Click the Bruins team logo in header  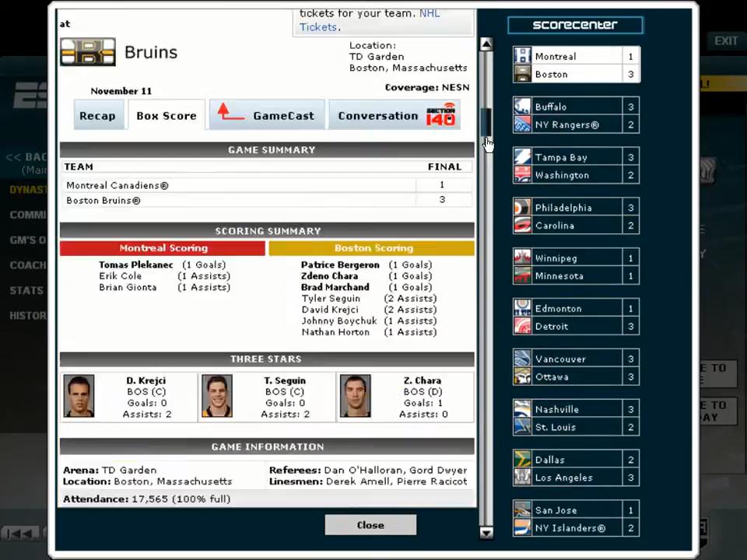tap(88, 52)
